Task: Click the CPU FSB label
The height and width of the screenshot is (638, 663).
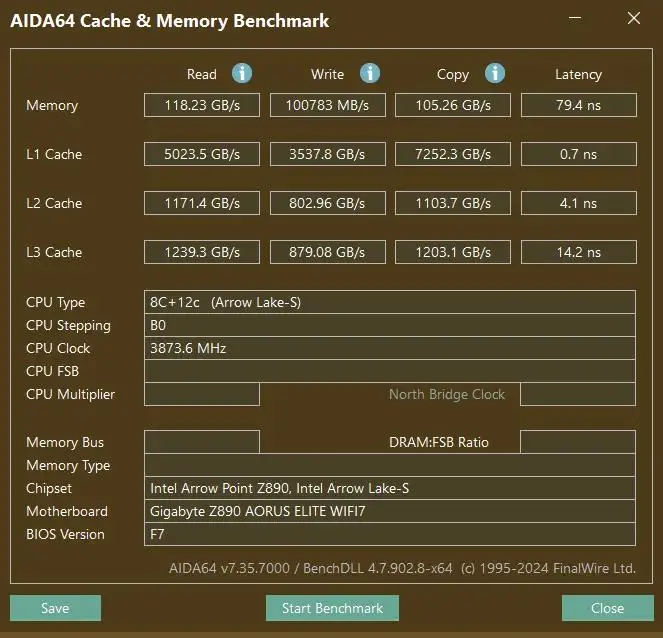Action: tap(52, 371)
